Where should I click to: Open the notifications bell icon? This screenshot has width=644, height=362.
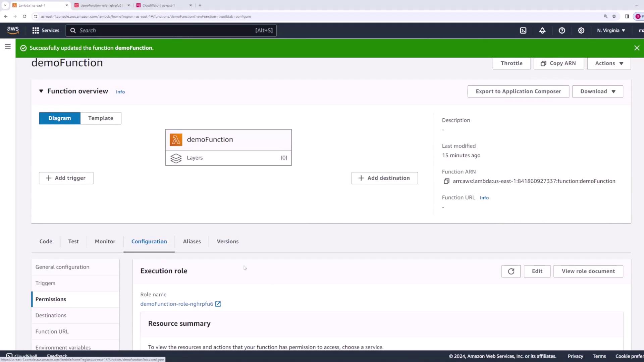542,31
